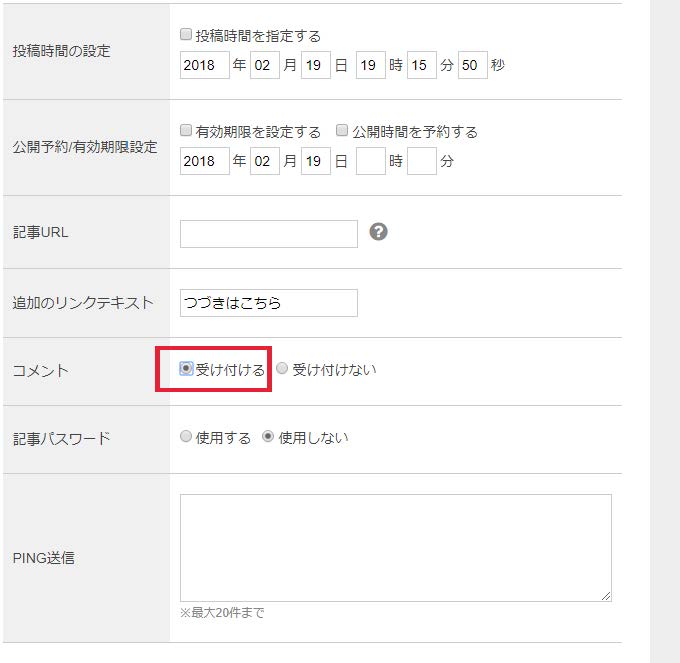
Task: Select post time month field
Action: (x=265, y=65)
